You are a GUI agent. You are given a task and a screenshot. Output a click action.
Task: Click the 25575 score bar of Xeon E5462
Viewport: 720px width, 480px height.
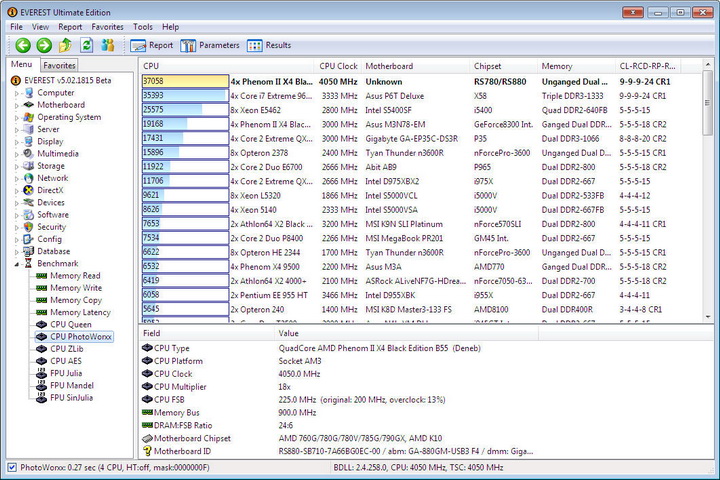pos(185,110)
